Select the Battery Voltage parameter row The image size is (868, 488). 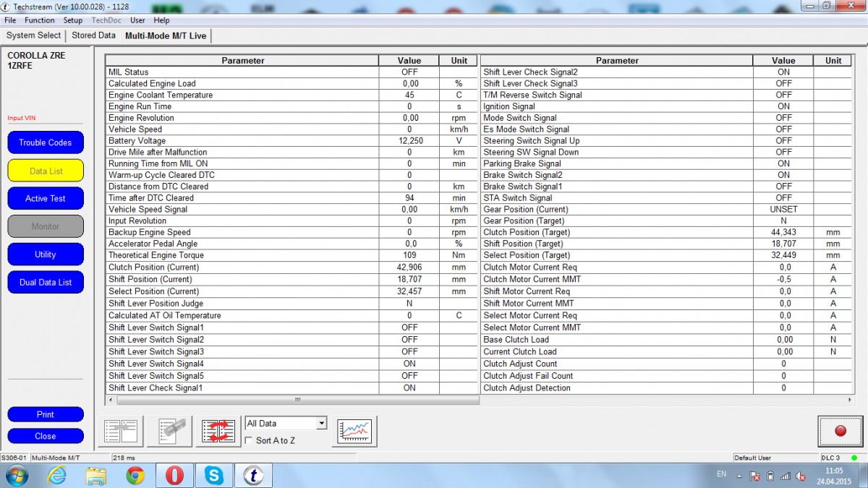(292, 141)
